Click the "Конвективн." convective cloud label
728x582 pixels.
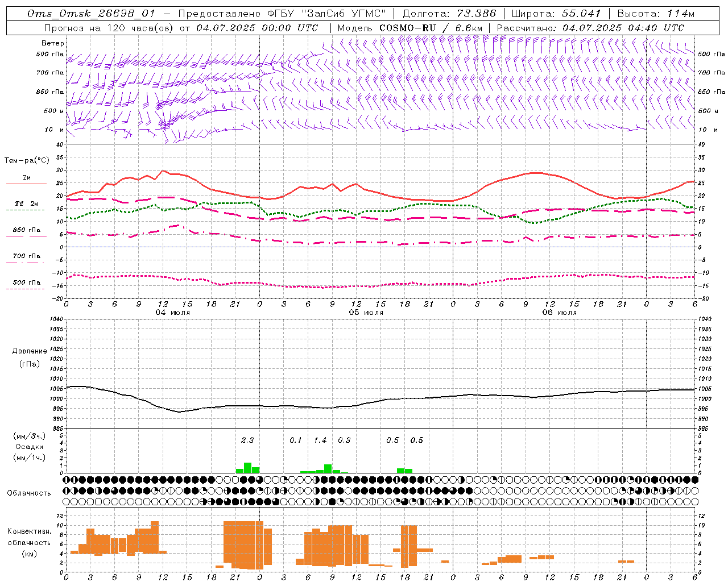click(x=30, y=531)
